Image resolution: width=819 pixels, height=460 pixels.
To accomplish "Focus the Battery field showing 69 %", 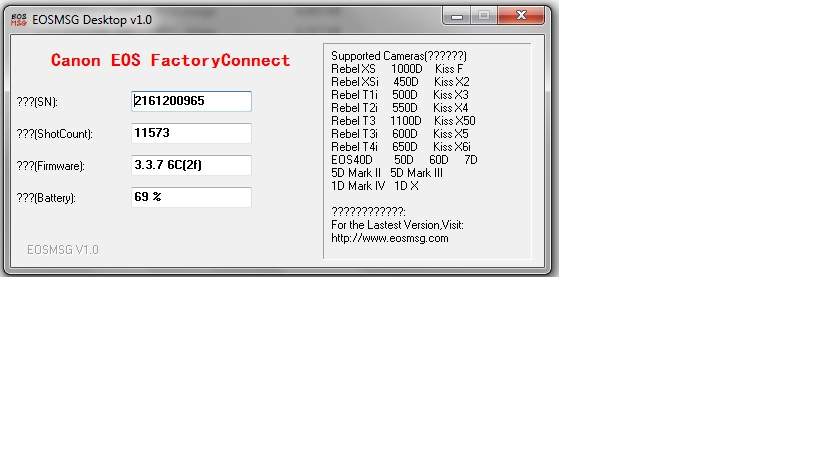I will tap(191, 197).
